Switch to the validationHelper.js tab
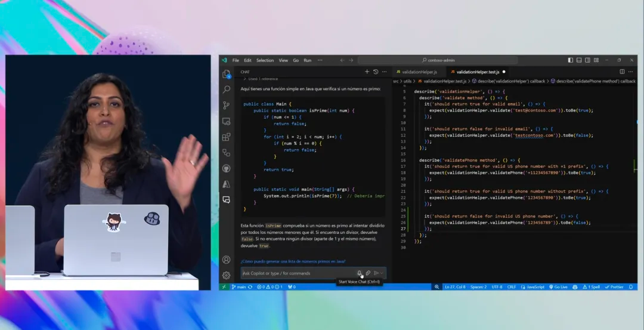This screenshot has width=644, height=330. (x=416, y=72)
